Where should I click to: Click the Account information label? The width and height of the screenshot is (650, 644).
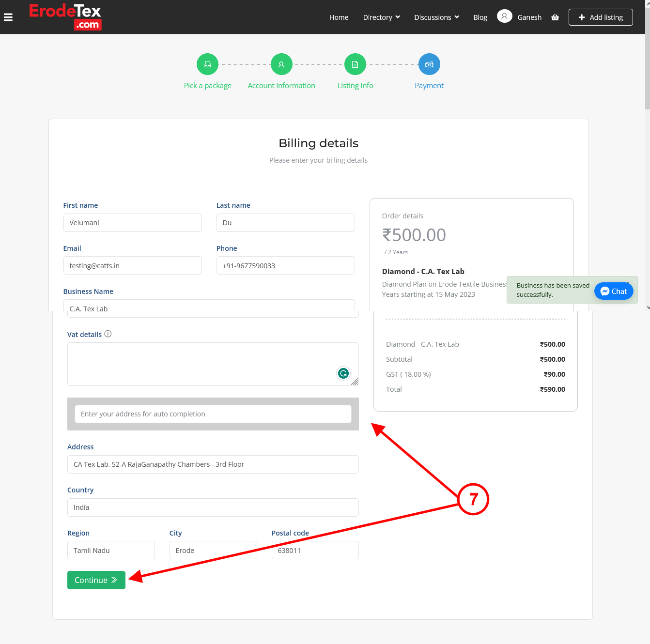tap(281, 86)
